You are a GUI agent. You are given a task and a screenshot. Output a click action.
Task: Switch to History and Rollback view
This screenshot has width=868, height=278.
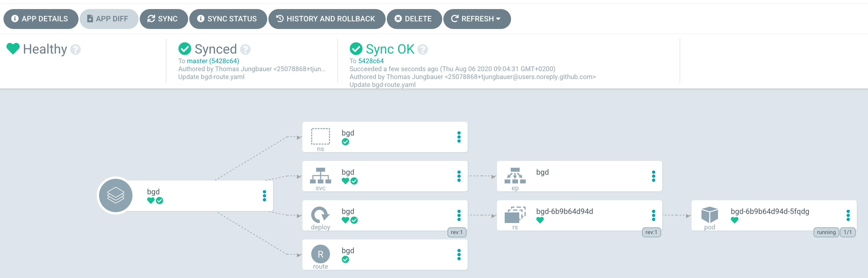326,19
